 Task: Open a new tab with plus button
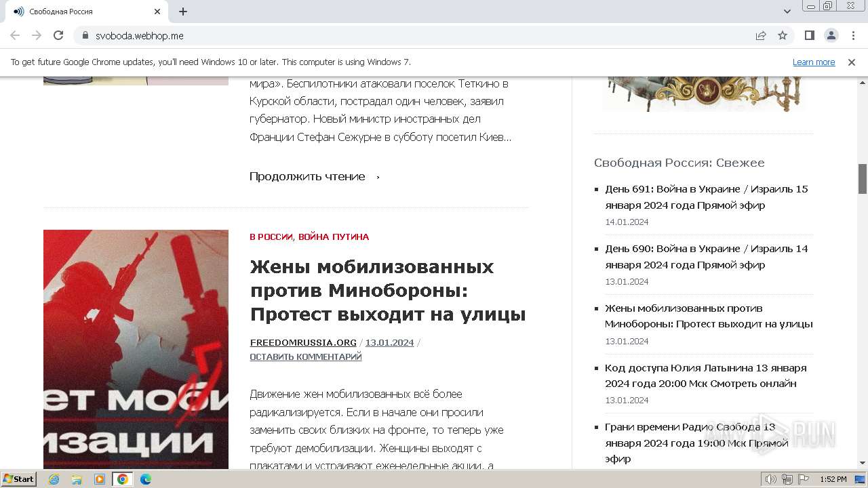coord(183,12)
